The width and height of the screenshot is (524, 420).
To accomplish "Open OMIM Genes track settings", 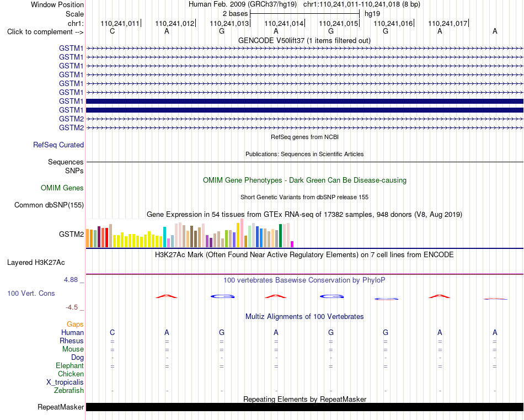I will (x=62, y=188).
